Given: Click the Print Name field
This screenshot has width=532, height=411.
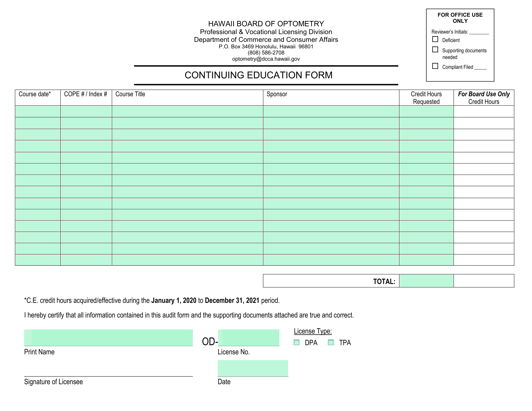Looking at the screenshot, I should click(x=108, y=338).
